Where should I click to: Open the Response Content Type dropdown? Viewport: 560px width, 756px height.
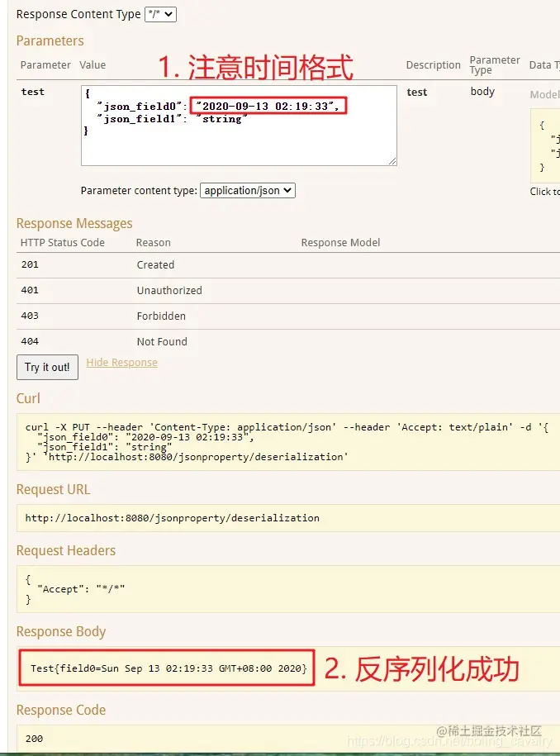click(x=160, y=15)
